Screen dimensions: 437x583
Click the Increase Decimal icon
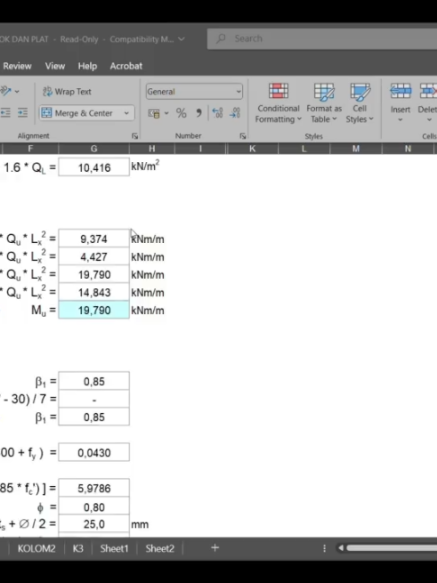[217, 113]
